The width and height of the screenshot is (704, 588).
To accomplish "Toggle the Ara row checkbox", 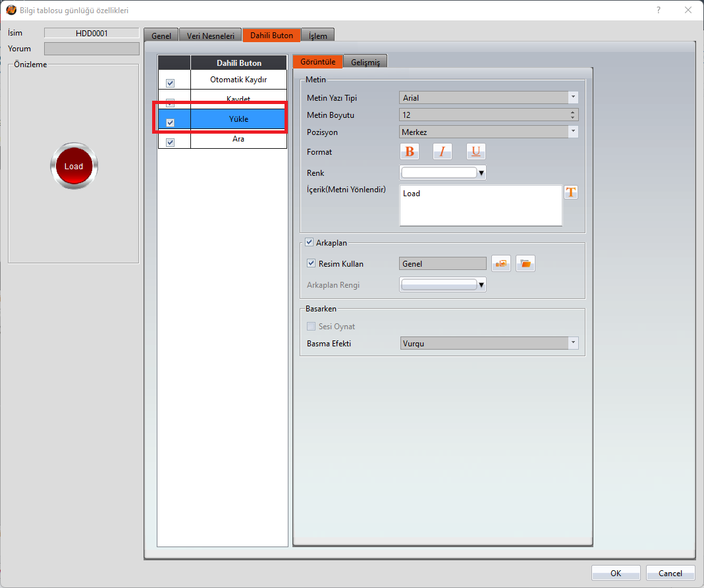I will tap(171, 142).
